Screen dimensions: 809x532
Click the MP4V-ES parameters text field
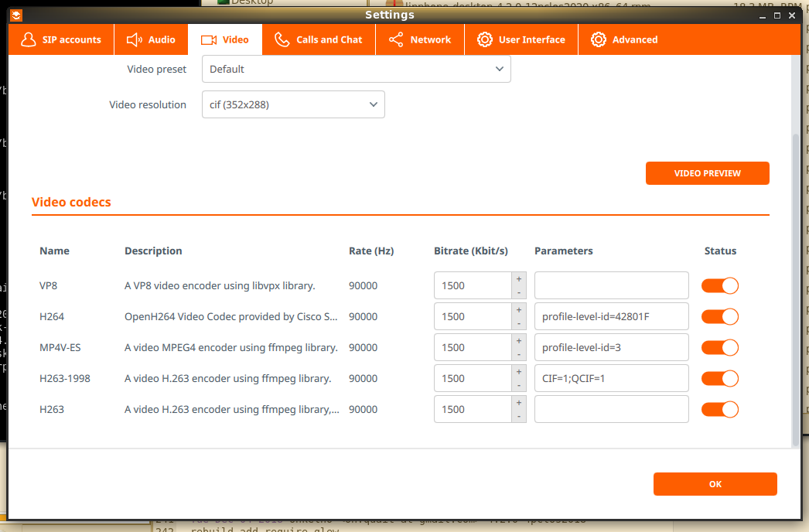(x=611, y=347)
